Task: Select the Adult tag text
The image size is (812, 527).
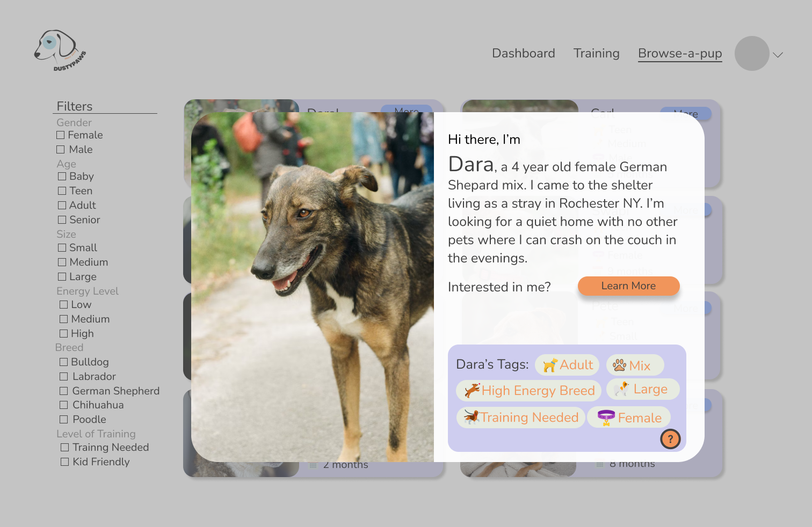Action: [x=576, y=365]
